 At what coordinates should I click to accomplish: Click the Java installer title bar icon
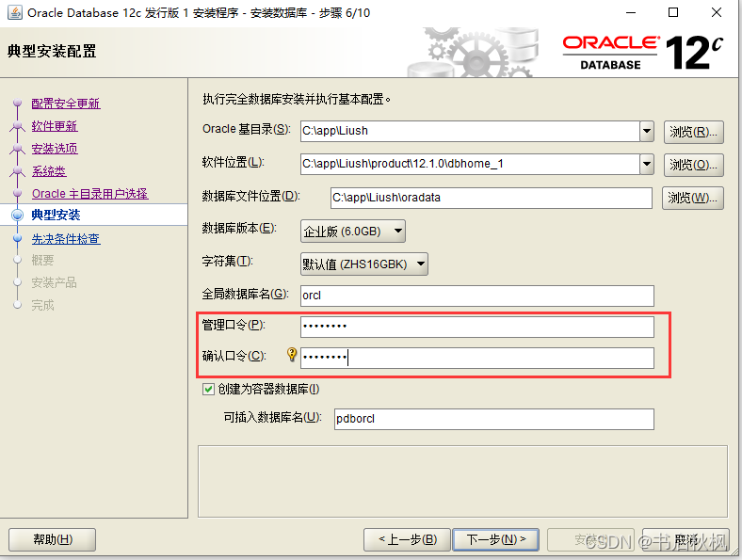(15, 12)
